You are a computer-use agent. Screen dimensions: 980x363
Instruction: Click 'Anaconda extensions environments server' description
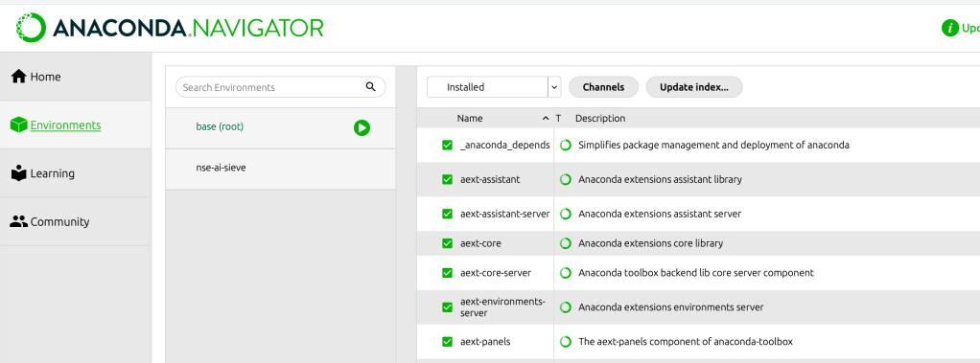point(670,307)
